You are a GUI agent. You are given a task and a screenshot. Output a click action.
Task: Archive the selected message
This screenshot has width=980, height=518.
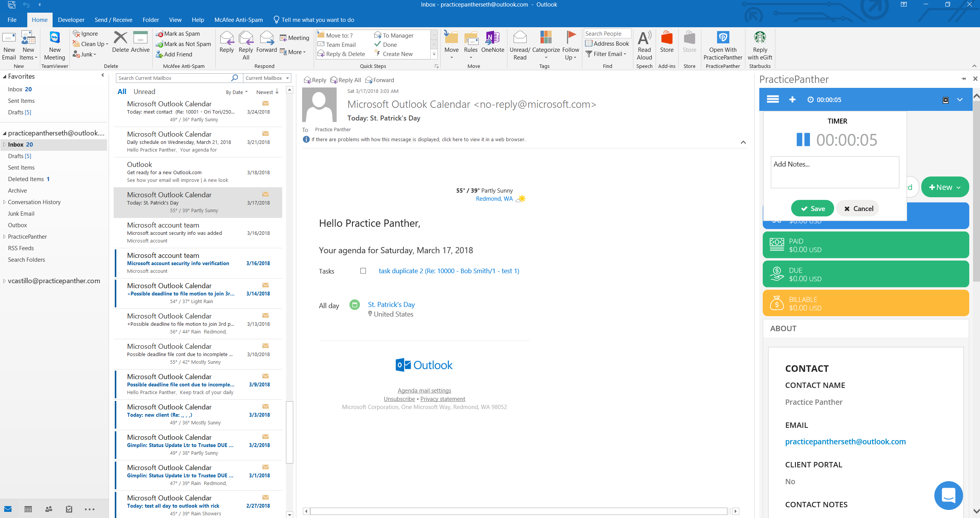point(140,42)
